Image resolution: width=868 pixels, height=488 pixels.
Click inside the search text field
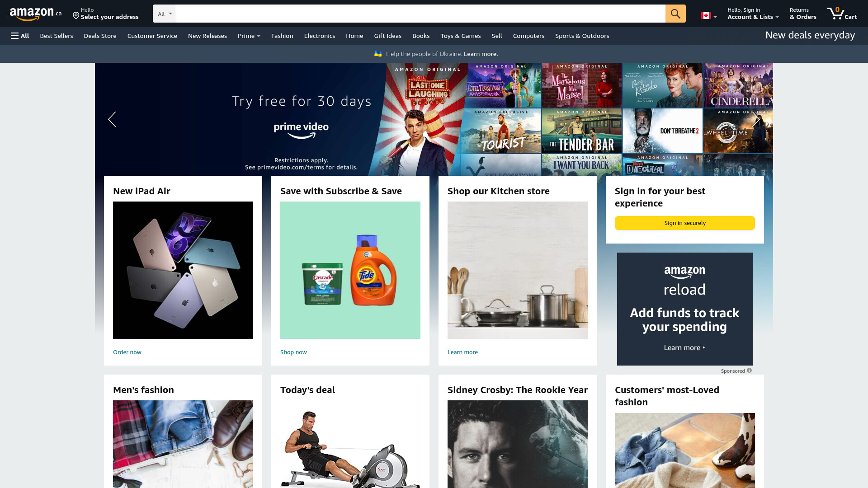coord(420,14)
